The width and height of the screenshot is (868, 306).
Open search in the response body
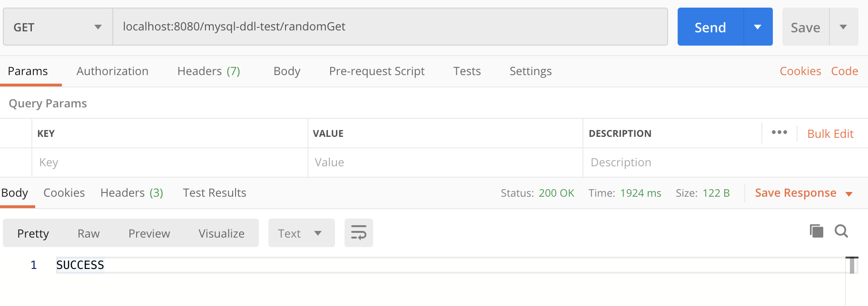[841, 231]
